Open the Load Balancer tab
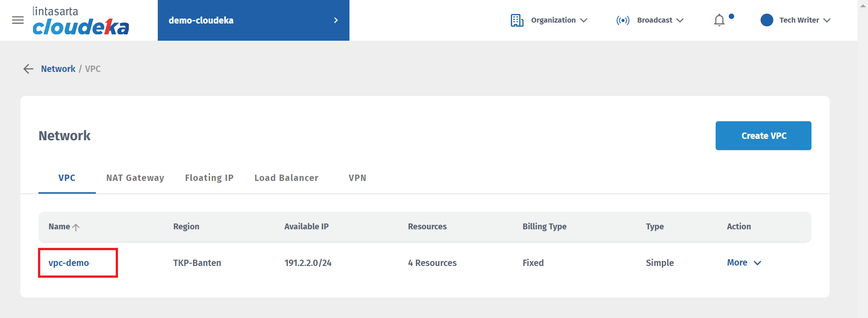 (x=286, y=178)
